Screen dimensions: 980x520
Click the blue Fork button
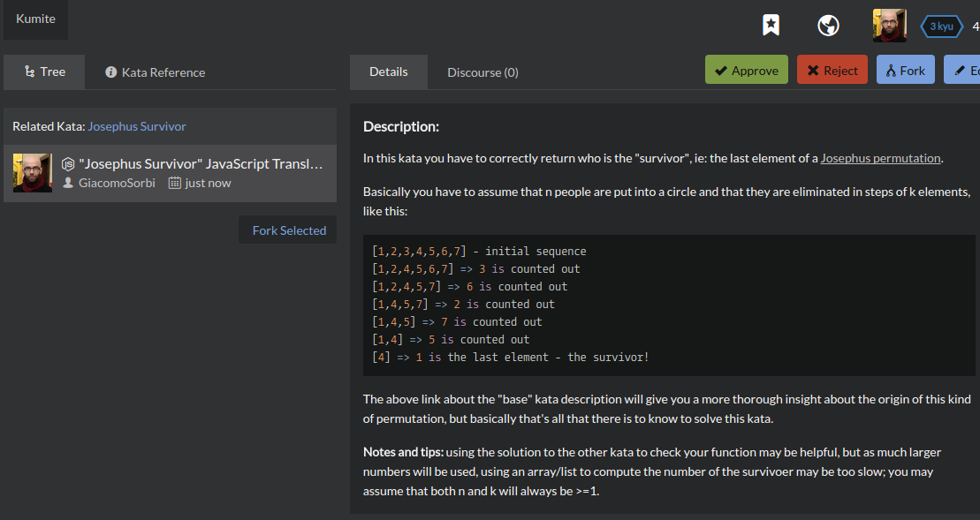(905, 71)
